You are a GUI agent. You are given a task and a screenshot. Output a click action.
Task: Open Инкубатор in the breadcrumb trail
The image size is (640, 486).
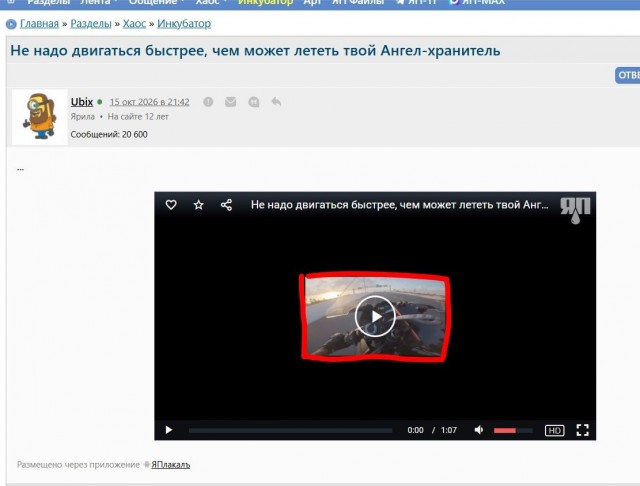pos(184,24)
